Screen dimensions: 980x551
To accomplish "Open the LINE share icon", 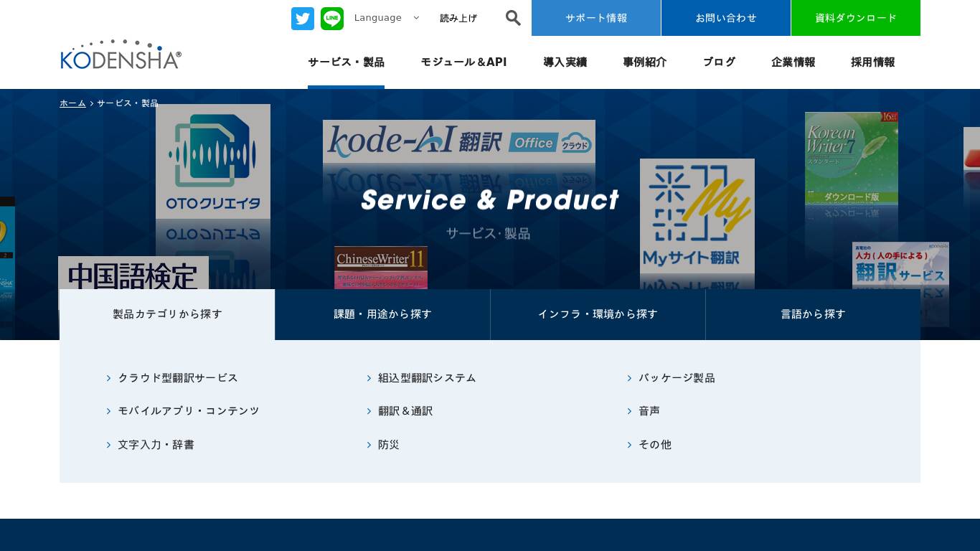I will (332, 19).
